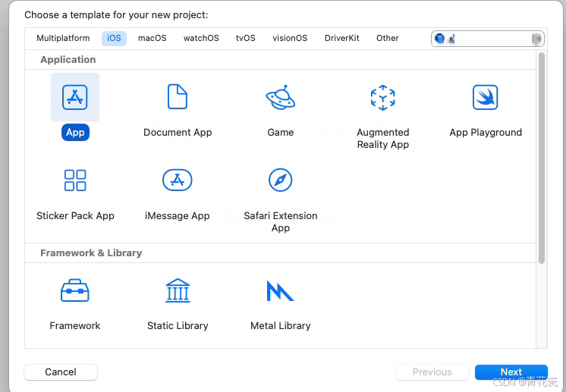Image resolution: width=566 pixels, height=392 pixels.
Task: Pick the Safari Extension App compass icon
Action: (x=281, y=180)
